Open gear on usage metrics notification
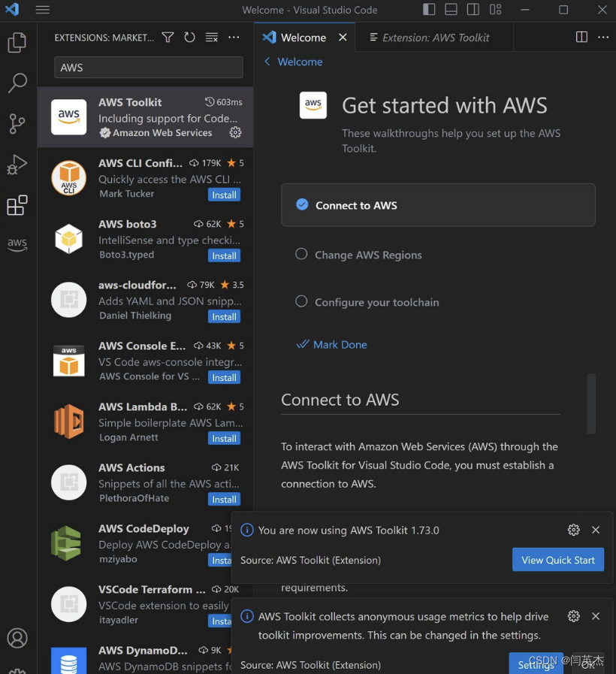Viewport: 616px width, 674px height. coord(574,616)
